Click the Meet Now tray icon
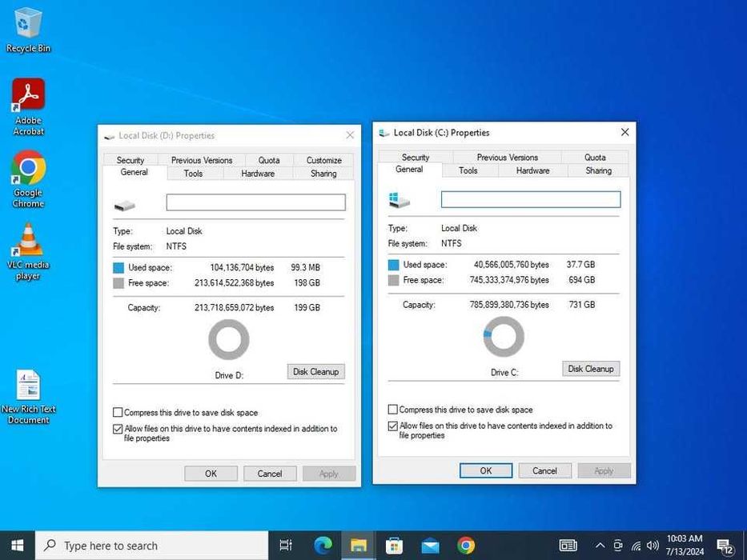The width and height of the screenshot is (747, 560). tap(618, 546)
